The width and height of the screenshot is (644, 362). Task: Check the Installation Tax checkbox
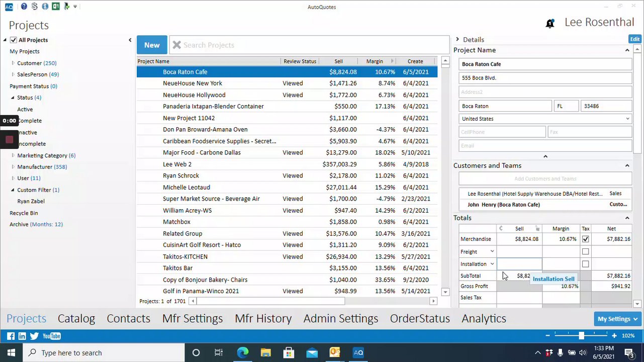click(x=585, y=264)
